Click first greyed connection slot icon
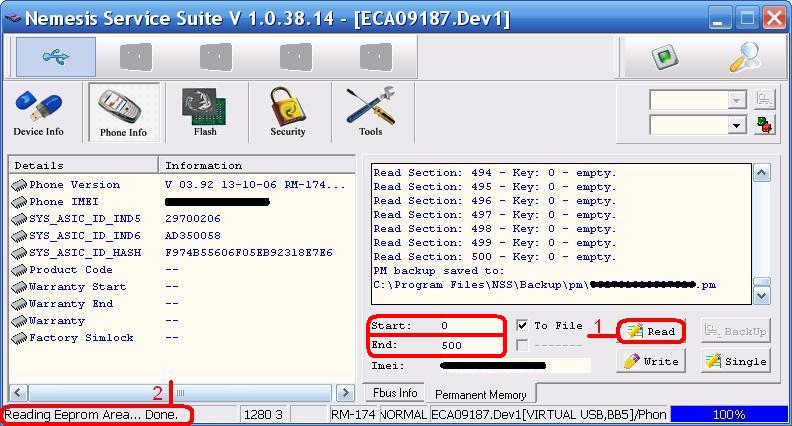The image size is (792, 426). (x=136, y=57)
